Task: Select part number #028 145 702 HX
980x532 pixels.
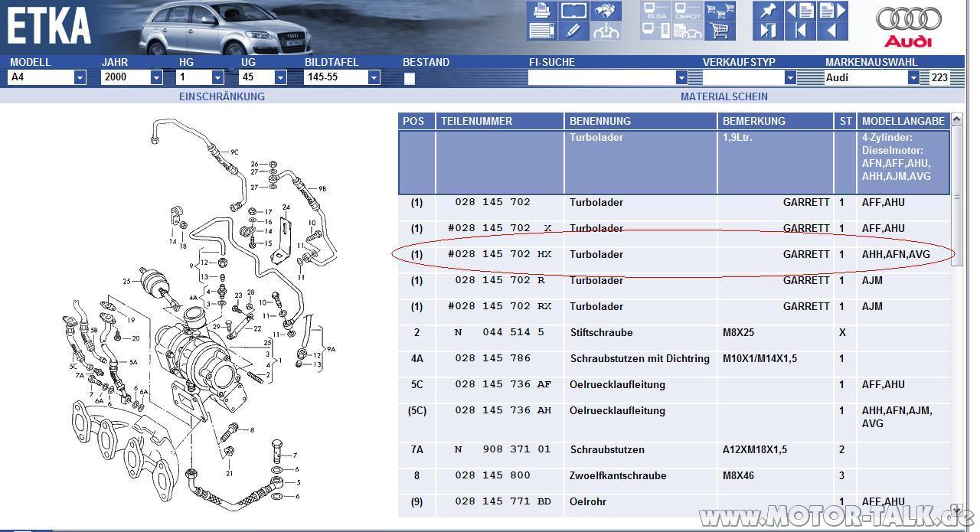Action: [x=499, y=255]
